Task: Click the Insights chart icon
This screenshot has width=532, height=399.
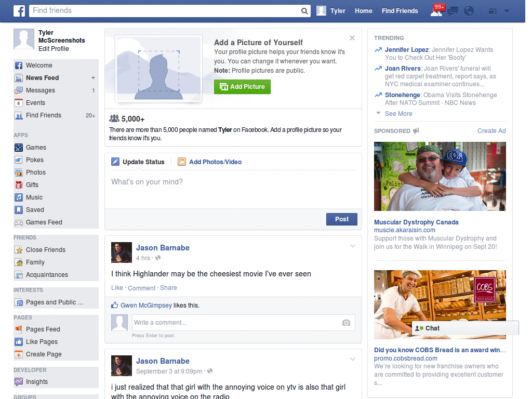Action: tap(19, 382)
